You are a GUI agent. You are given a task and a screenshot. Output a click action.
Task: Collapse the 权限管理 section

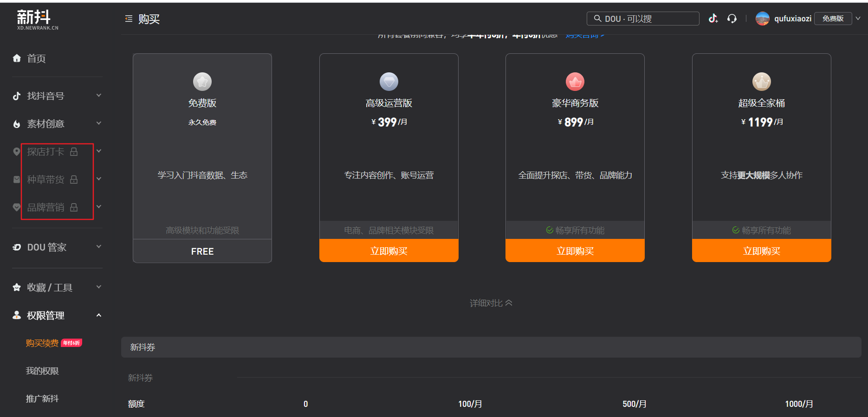57,315
